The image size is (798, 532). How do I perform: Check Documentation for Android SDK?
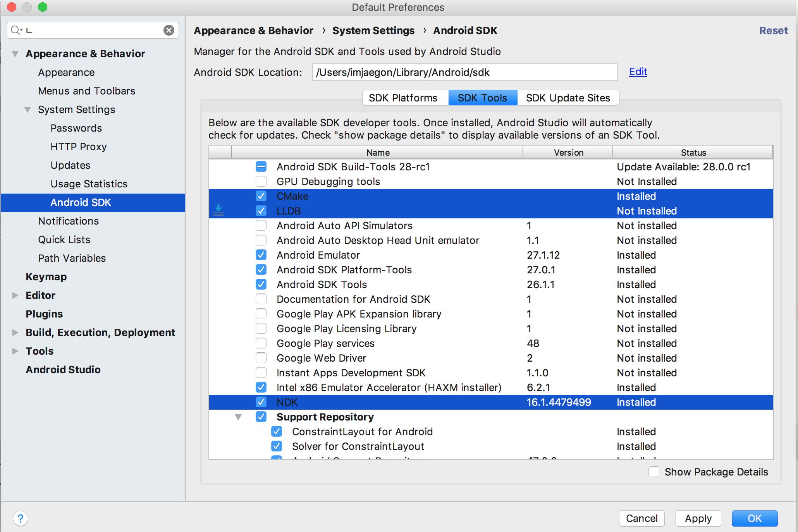(261, 299)
